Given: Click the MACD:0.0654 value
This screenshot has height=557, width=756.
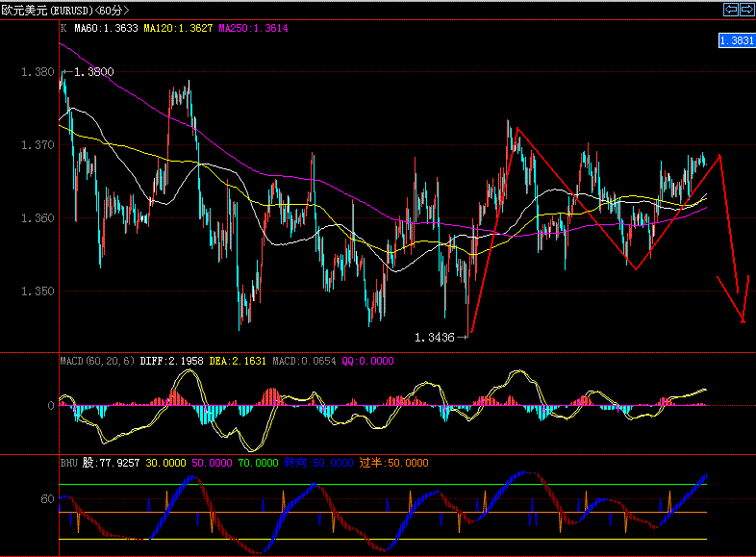Looking at the screenshot, I should pyautogui.click(x=304, y=361).
